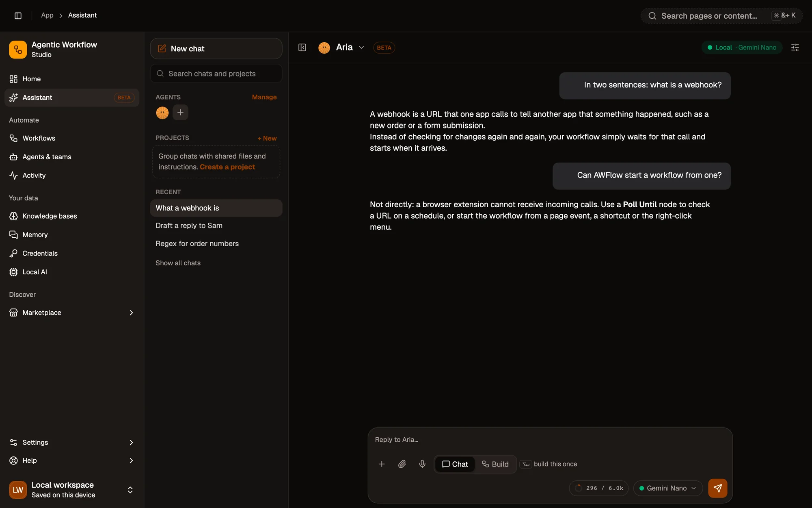Screen dimensions: 812x508
Task: Open Home from the sidebar
Action: (x=71, y=79)
